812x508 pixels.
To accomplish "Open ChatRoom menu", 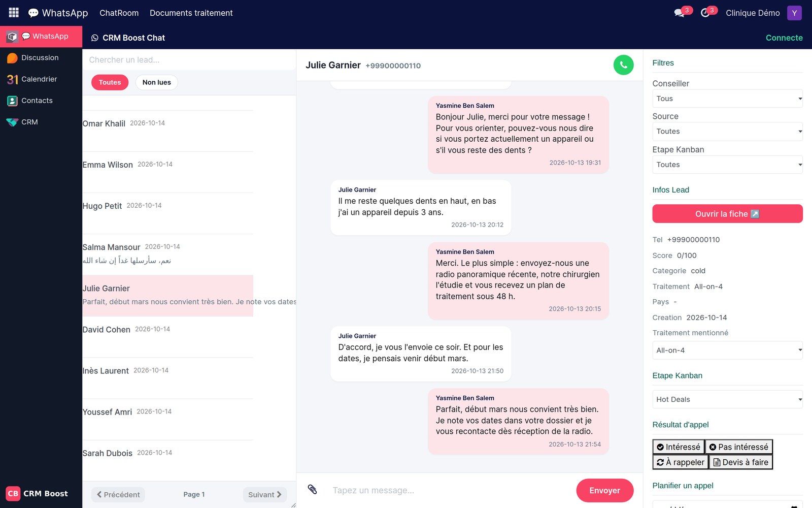I will pyautogui.click(x=119, y=13).
